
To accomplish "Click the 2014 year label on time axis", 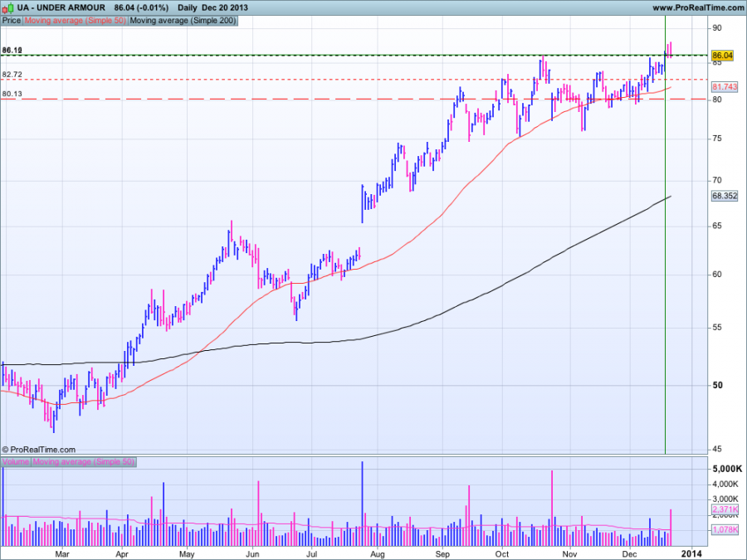I will (691, 553).
